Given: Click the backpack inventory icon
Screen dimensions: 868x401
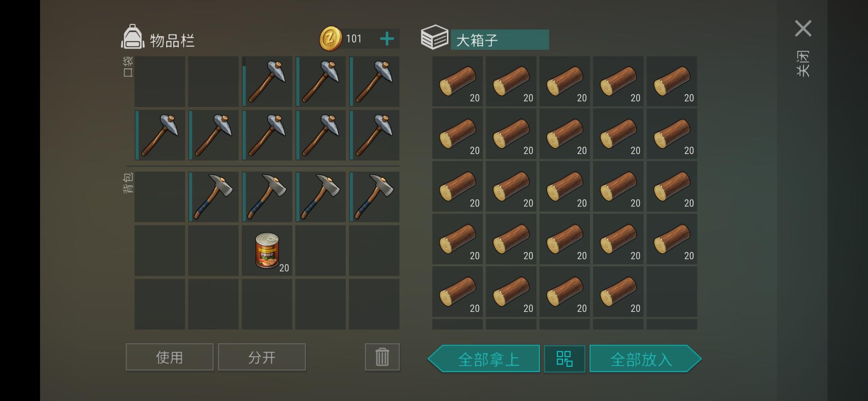Looking at the screenshot, I should click(133, 37).
